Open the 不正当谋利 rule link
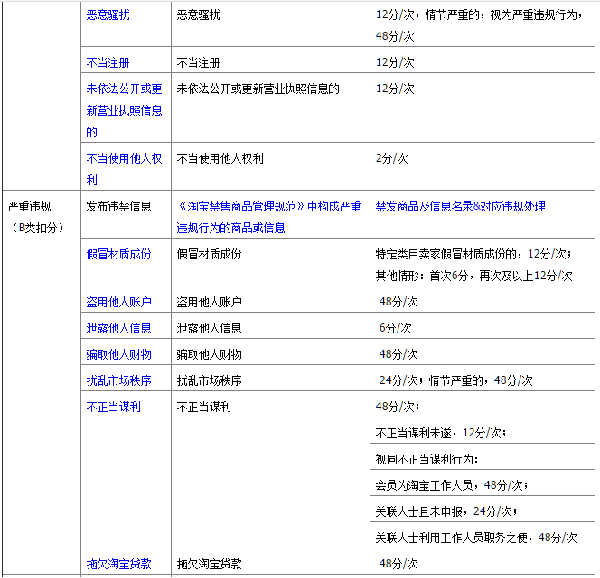Screen dimensions: 600x578 pyautogui.click(x=114, y=407)
